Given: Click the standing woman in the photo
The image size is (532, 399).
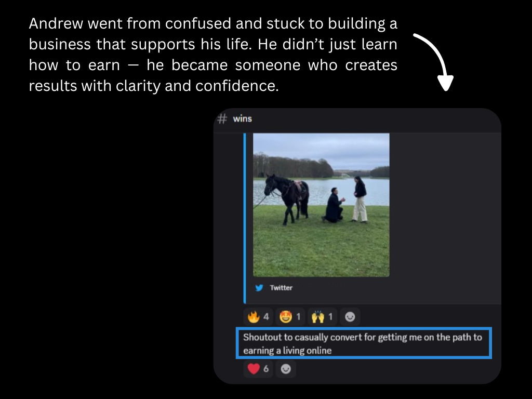Looking at the screenshot, I should click(360, 199).
